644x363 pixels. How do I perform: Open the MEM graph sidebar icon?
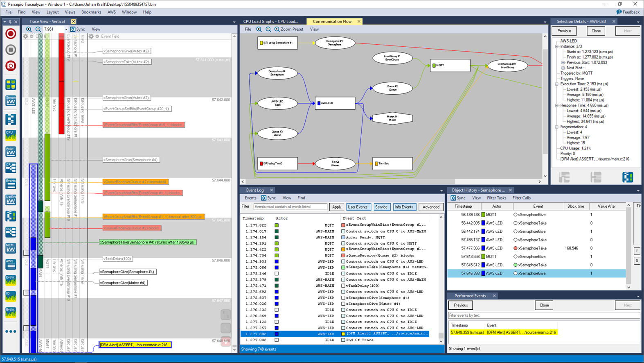coord(11,248)
